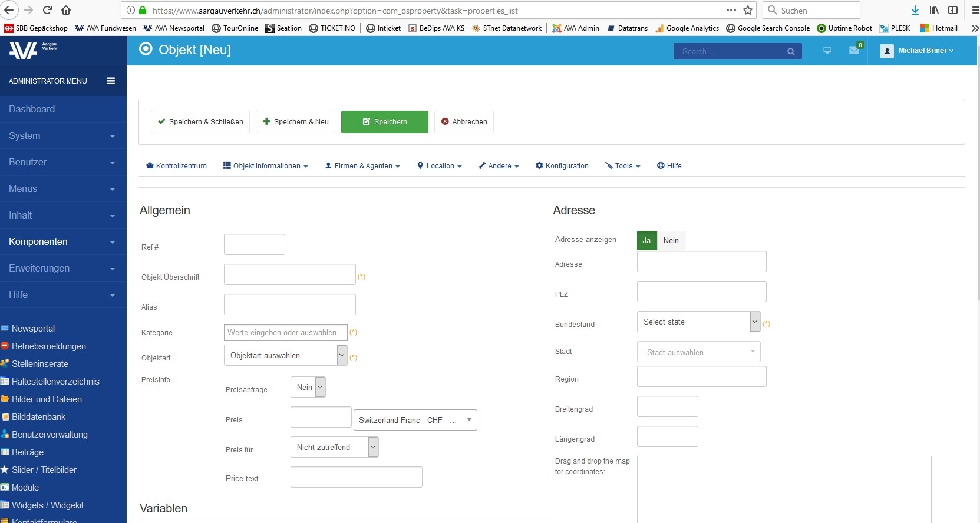Open the Location menu

point(440,166)
